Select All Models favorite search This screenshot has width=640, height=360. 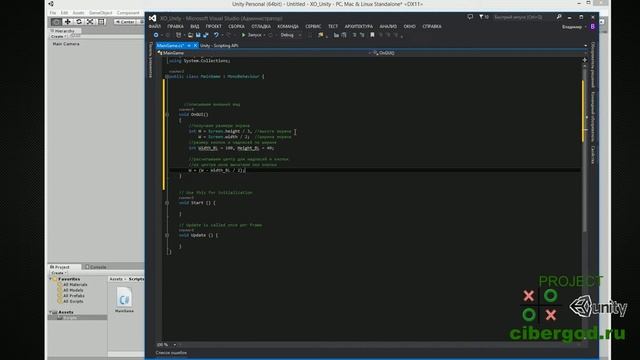click(73, 290)
